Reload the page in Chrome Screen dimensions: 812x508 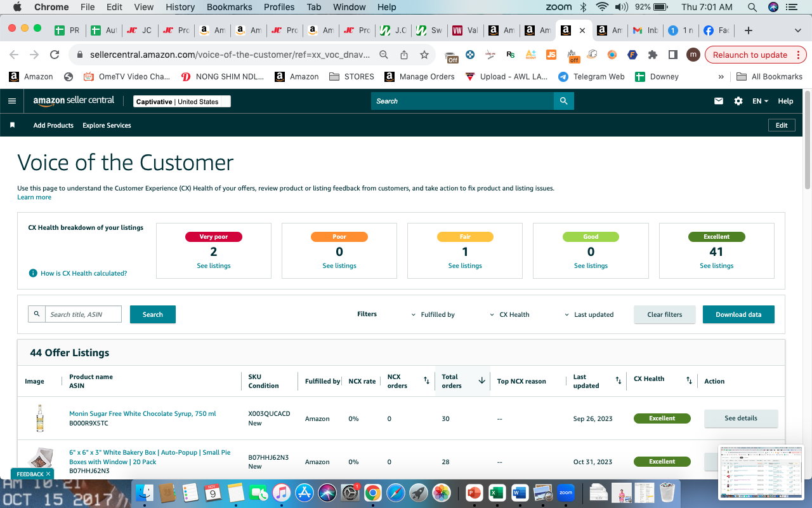pyautogui.click(x=55, y=55)
